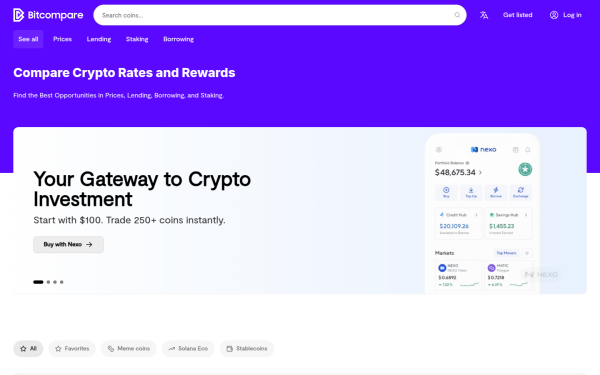Viewport: 600px width, 375px height.
Task: Click the search magnifier icon
Action: point(457,15)
